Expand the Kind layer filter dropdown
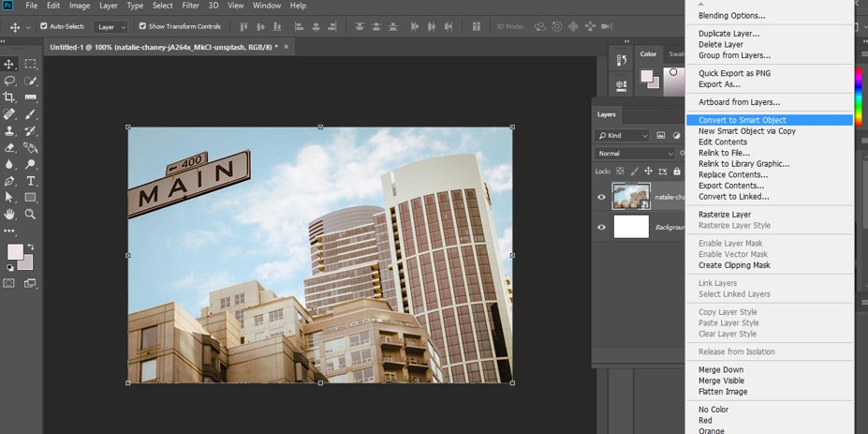Viewport: 868px width, 434px height. [622, 135]
